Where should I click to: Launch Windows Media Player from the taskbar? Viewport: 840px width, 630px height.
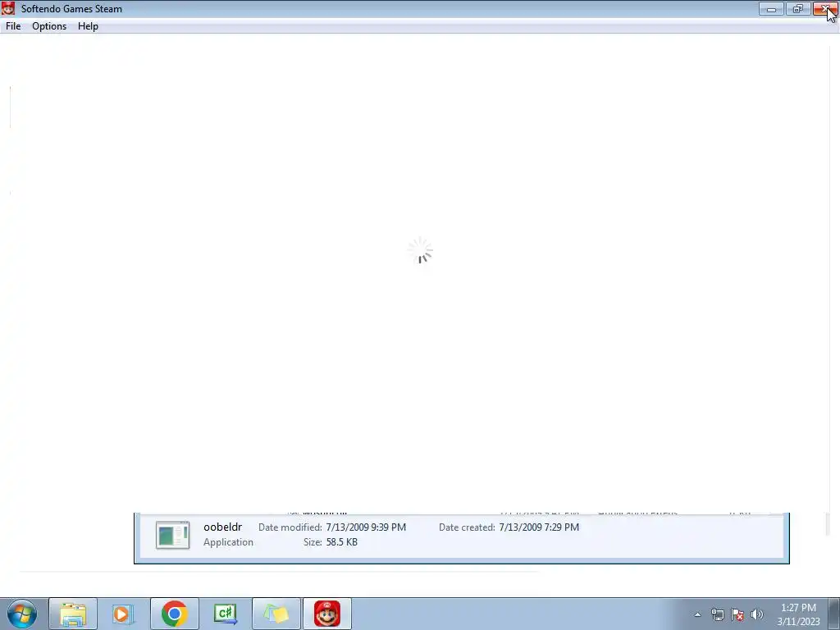point(123,614)
